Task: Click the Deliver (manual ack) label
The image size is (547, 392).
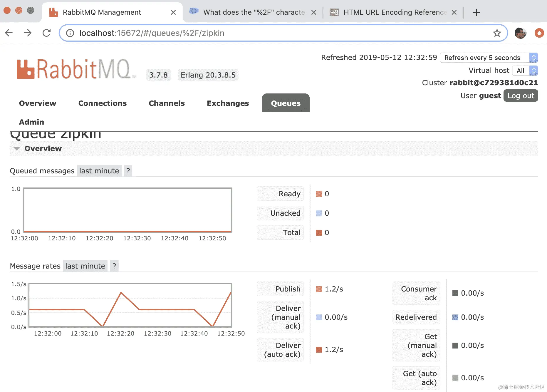Action: tap(280, 317)
